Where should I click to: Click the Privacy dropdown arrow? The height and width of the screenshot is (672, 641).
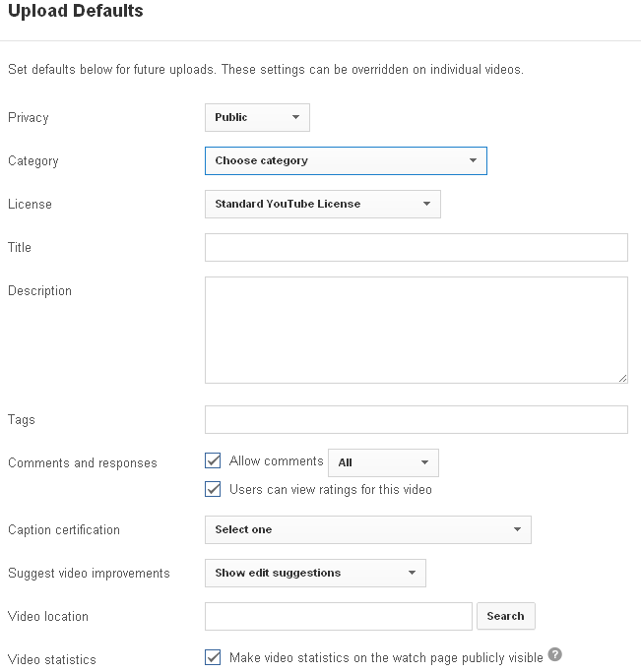[x=295, y=117]
